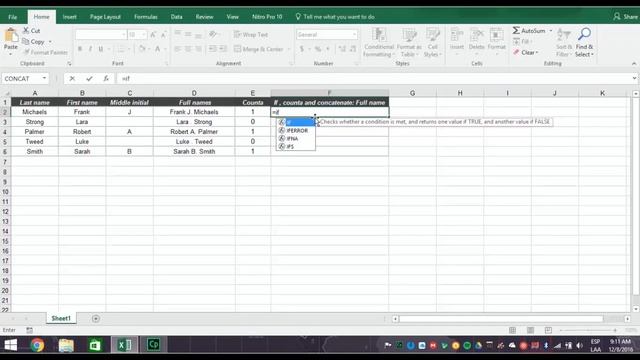This screenshot has width=640, height=360.
Task: Click Merge & Center button
Action: point(259,49)
